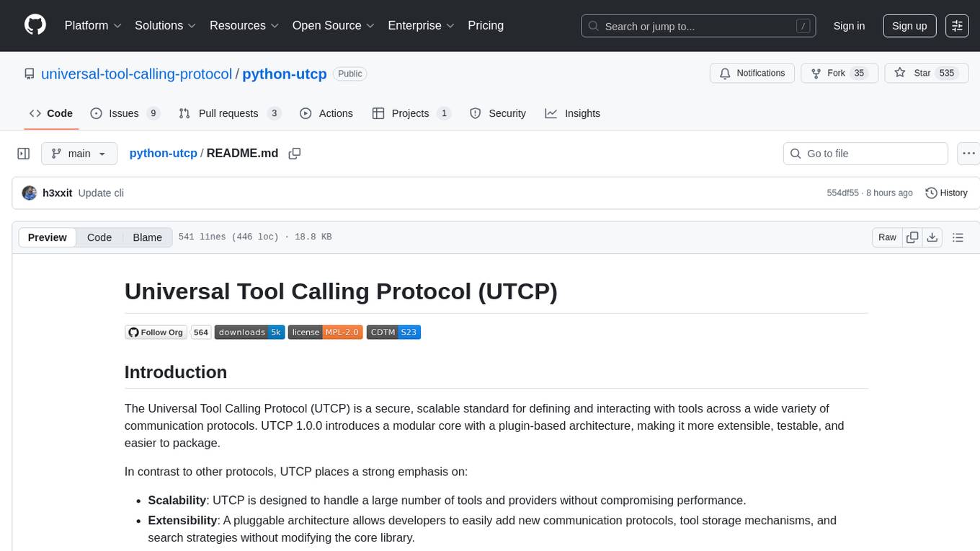Click the CDTM S23 badge
This screenshot has width=980, height=551.
point(393,332)
